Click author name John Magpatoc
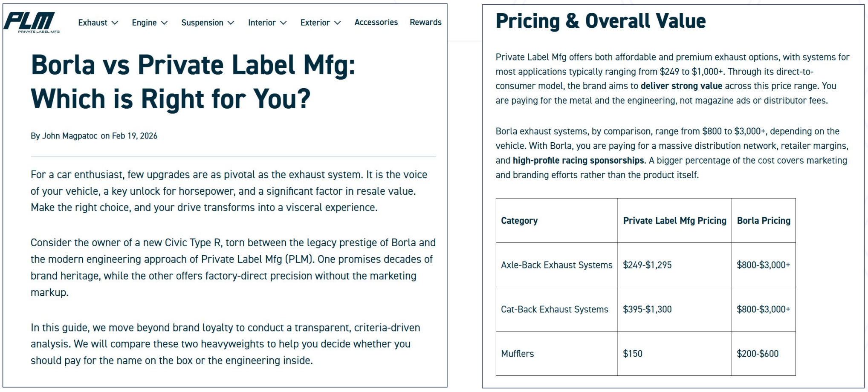 point(69,136)
